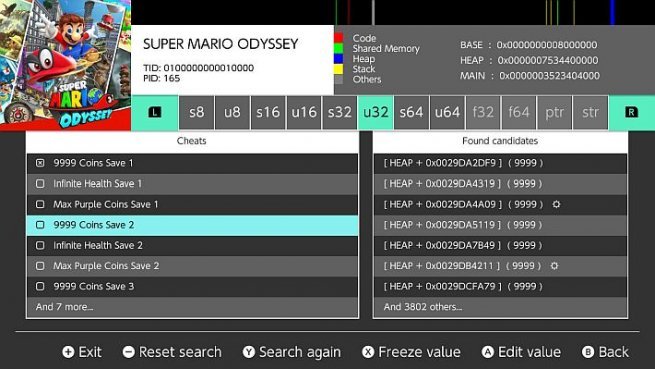Click the gear icon beside HEAP + 0x0029DA4A09
The height and width of the screenshot is (369, 655).
click(556, 204)
